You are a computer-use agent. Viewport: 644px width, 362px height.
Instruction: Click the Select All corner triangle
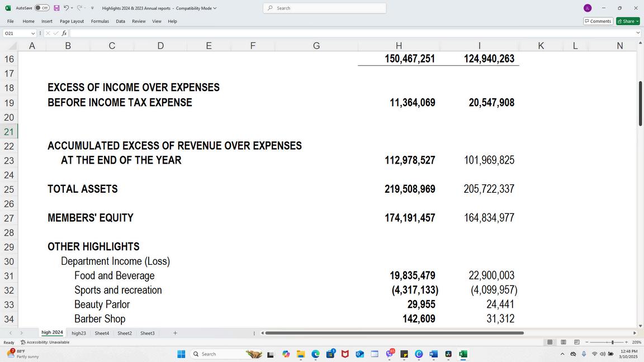tap(12, 46)
